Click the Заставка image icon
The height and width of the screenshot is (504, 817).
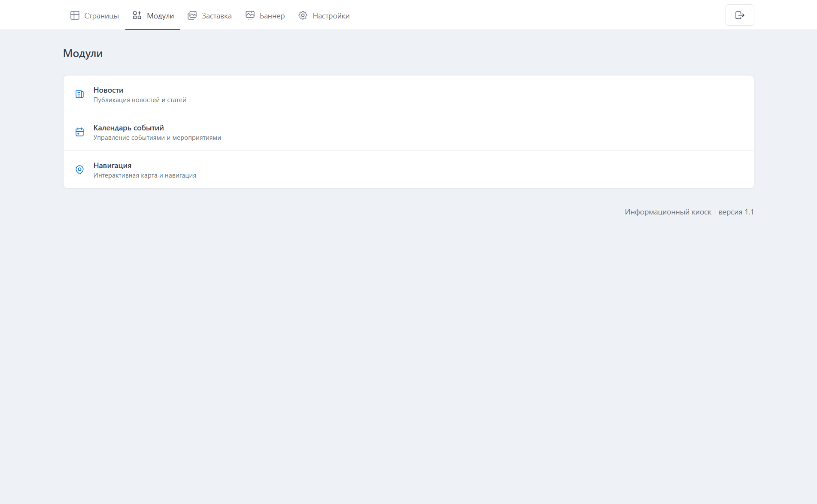pyautogui.click(x=192, y=15)
